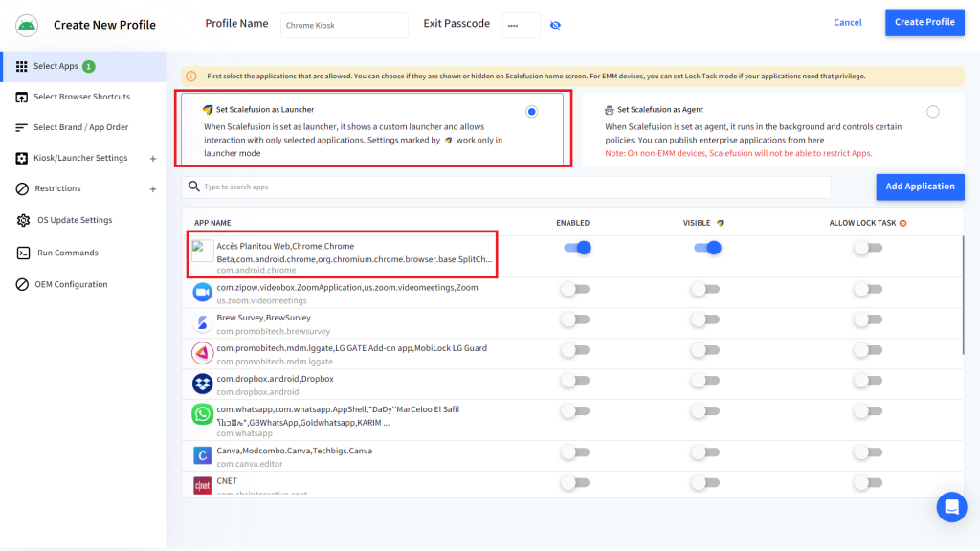Open the Select Apps section
Image resolution: width=980 pixels, height=551 pixels.
point(83,66)
